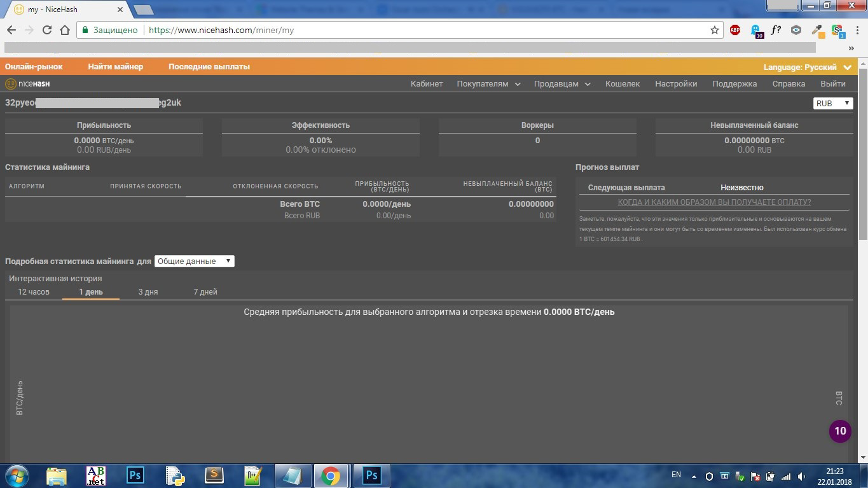Screen dimensions: 868x488
Task: Launch Sublime Text from the taskbar
Action: click(214, 475)
